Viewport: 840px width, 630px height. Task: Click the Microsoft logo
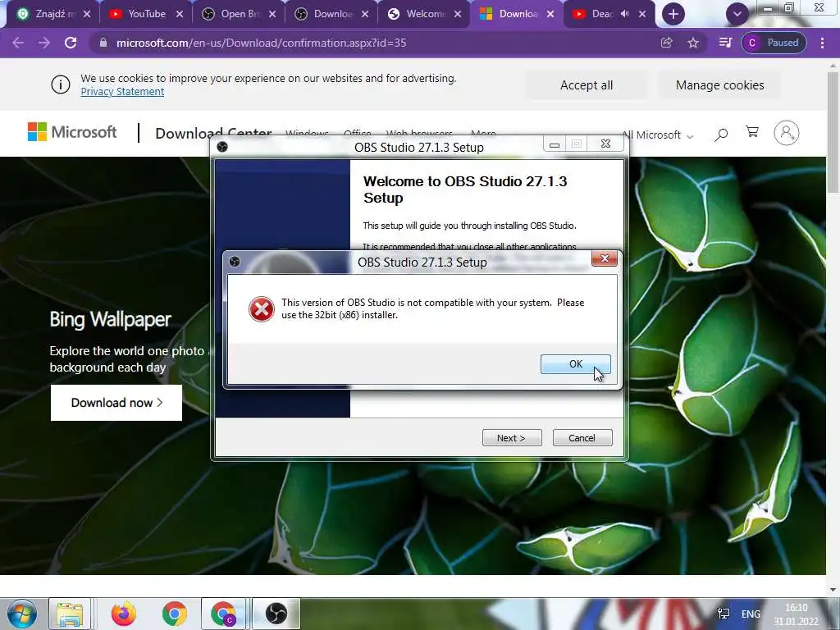coord(72,132)
